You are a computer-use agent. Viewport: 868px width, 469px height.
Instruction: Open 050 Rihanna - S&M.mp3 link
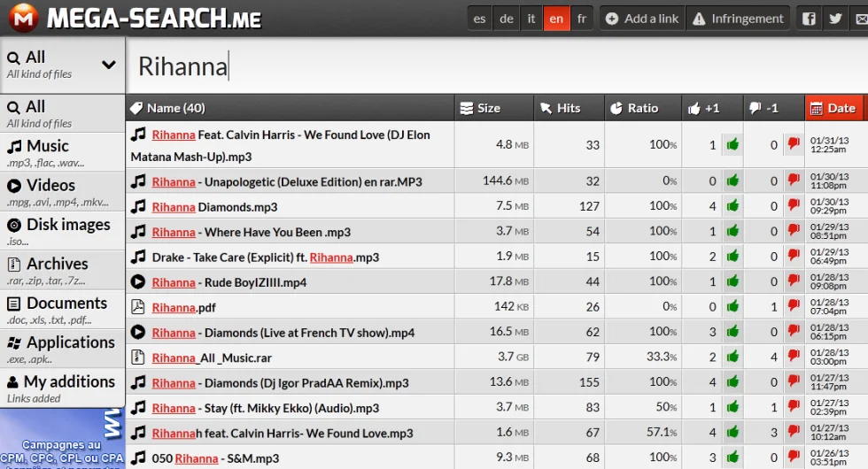tap(215, 458)
